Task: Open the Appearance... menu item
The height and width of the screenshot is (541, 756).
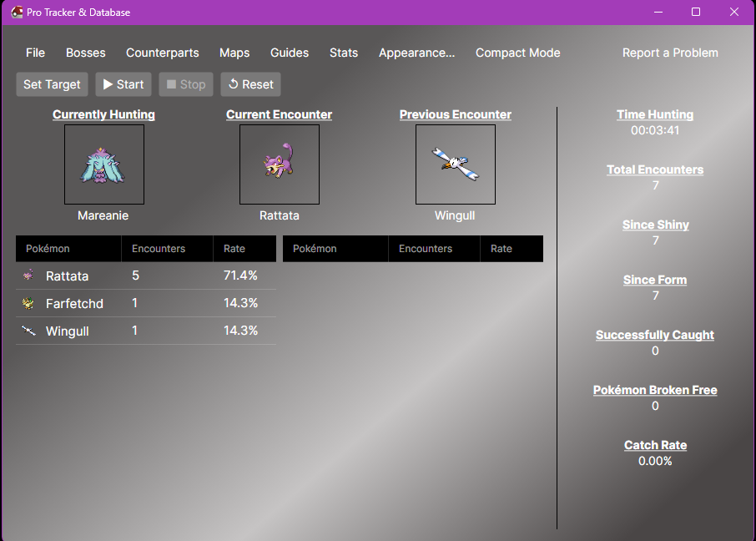Action: pyautogui.click(x=416, y=53)
